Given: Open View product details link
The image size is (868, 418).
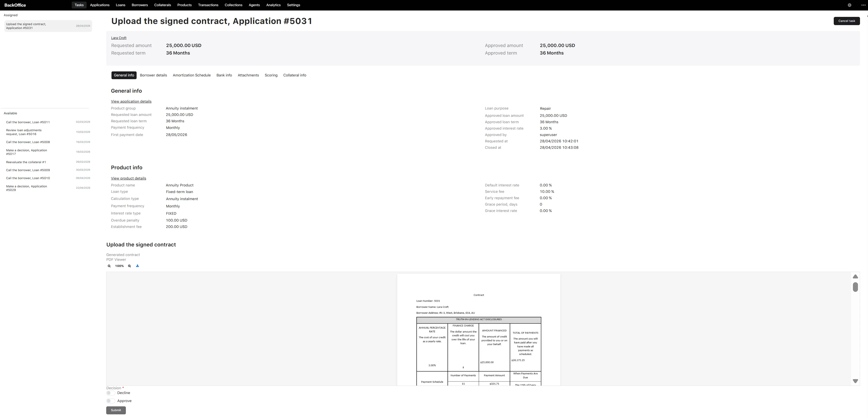Looking at the screenshot, I should click(128, 178).
